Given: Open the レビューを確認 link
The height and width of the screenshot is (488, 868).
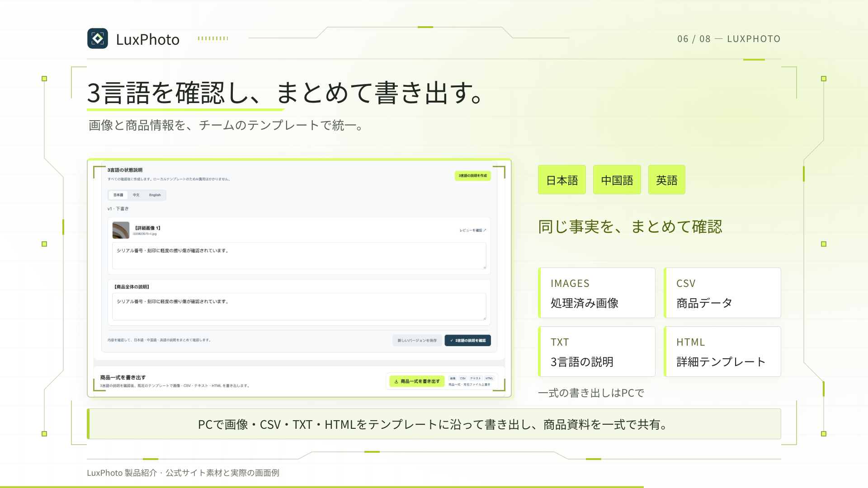Looking at the screenshot, I should click(473, 230).
